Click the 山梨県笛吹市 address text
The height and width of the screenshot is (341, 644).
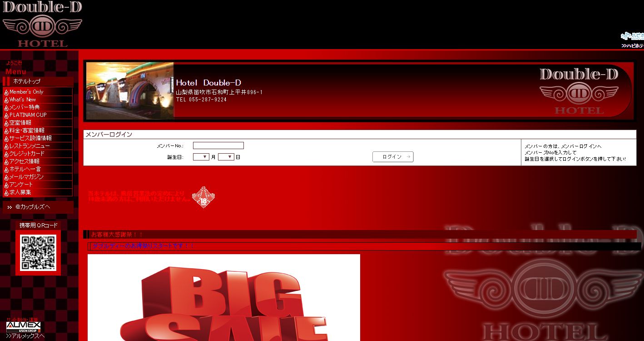219,92
